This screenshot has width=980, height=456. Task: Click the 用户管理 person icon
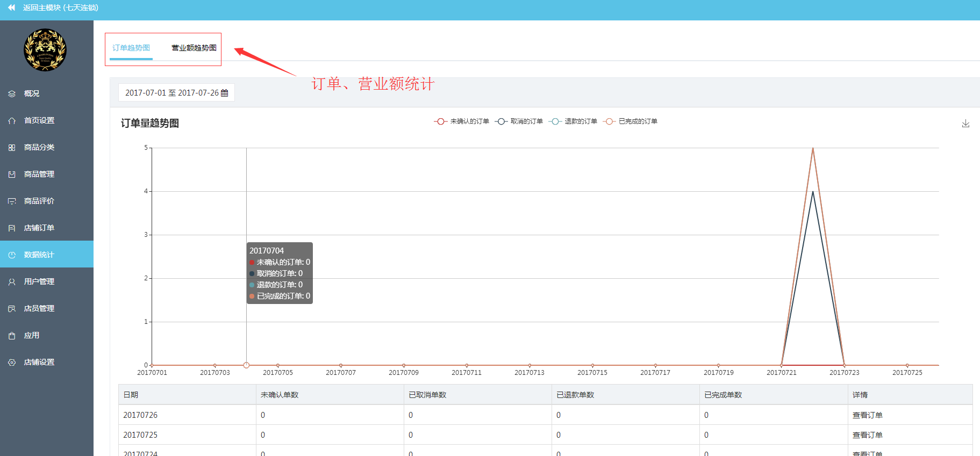tap(12, 281)
